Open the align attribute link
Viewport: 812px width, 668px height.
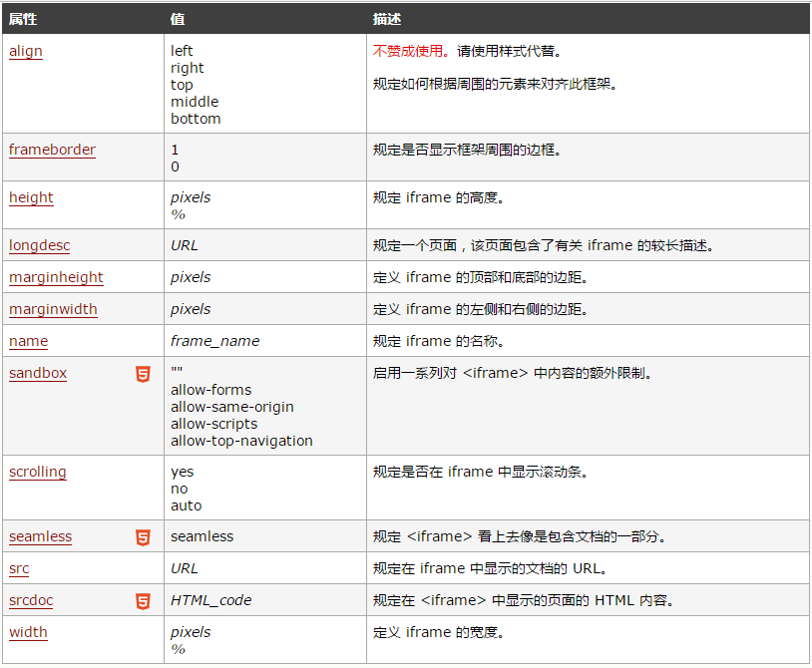pos(25,51)
